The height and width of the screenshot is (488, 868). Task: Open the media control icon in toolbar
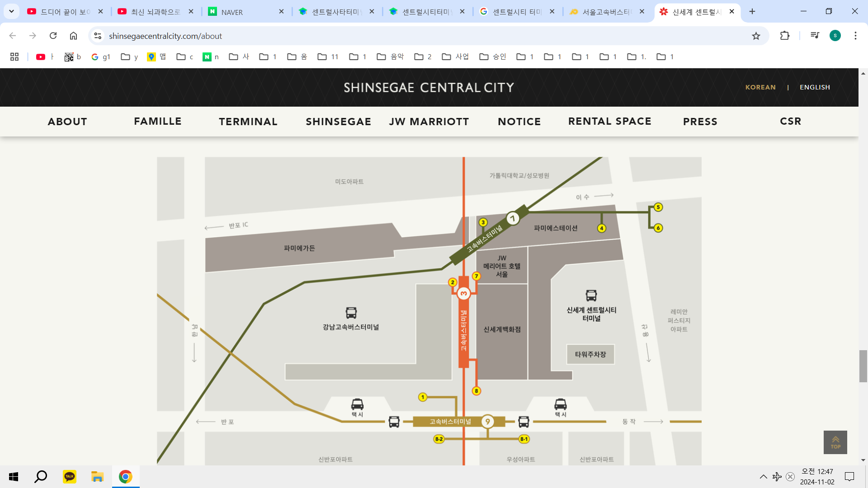(815, 36)
